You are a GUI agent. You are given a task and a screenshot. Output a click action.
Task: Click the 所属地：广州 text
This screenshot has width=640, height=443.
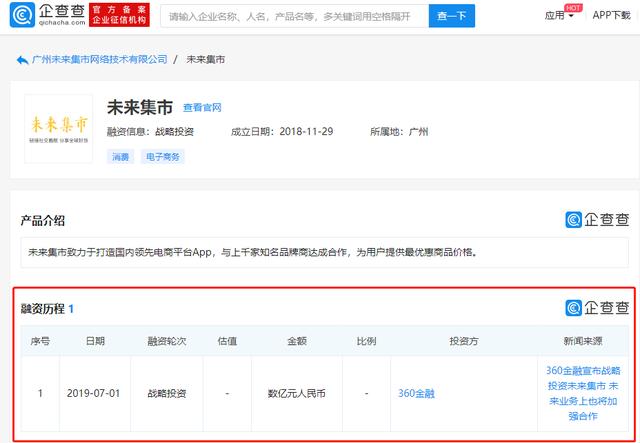coord(399,132)
